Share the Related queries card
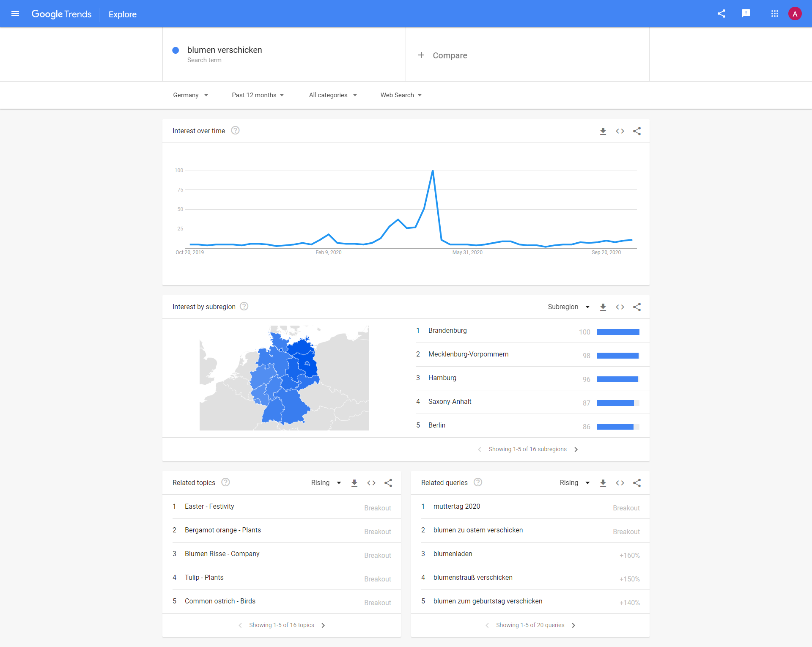812x647 pixels. (x=637, y=483)
